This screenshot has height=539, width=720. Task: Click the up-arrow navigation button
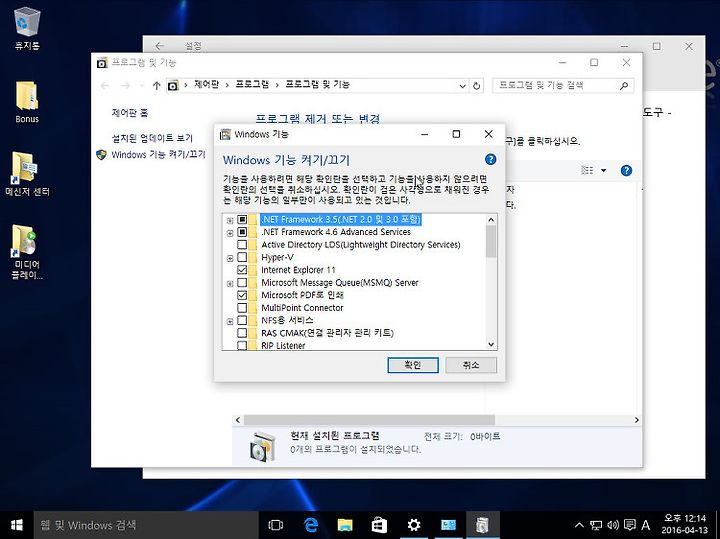click(x=157, y=85)
